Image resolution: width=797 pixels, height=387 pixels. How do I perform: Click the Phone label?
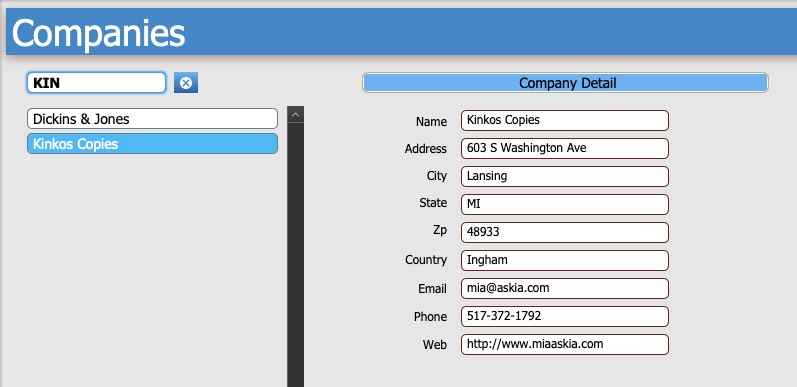pos(431,317)
